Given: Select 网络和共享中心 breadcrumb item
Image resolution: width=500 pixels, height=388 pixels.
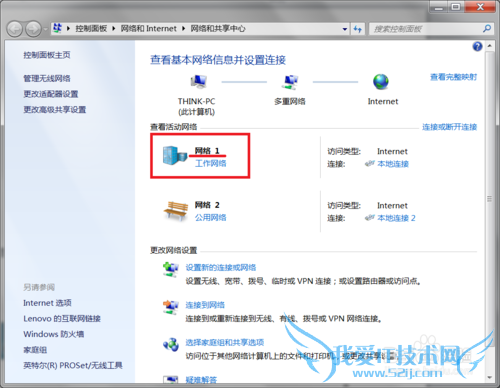Looking at the screenshot, I should coord(218,29).
